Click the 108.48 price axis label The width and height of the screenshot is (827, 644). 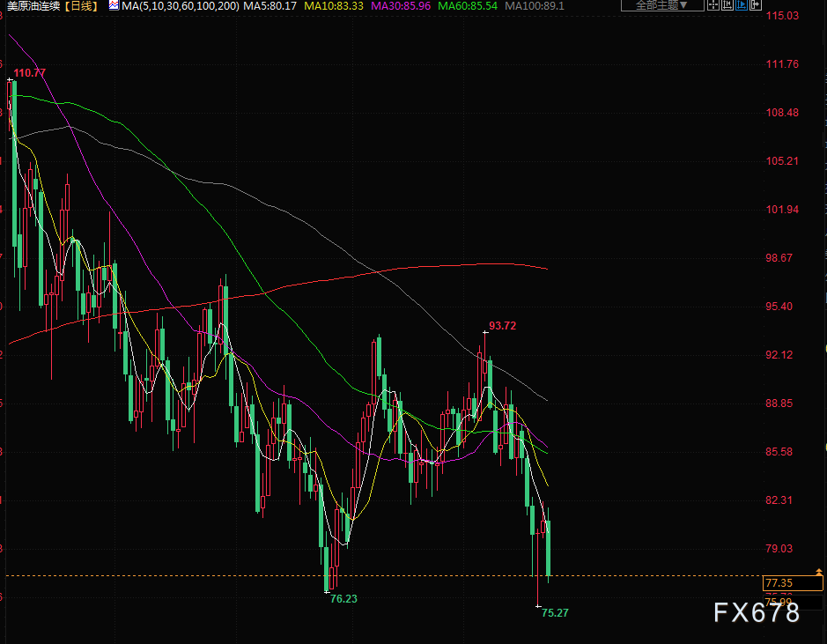pos(782,113)
